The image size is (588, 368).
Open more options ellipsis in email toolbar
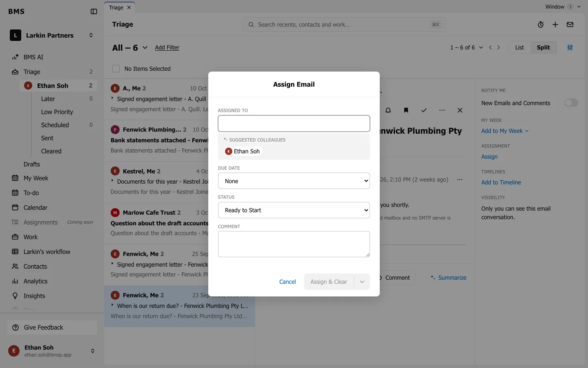442,110
